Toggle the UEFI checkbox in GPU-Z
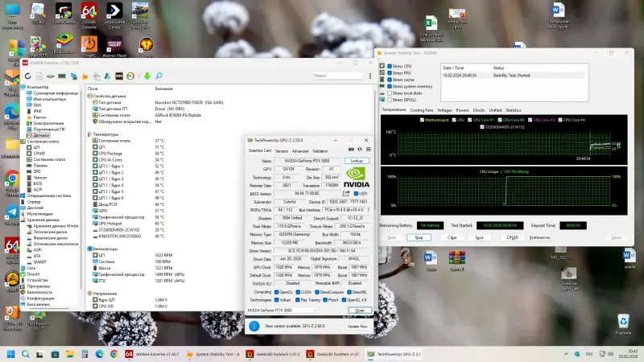Image resolution: width=644 pixels, height=362 pixels. [355, 193]
